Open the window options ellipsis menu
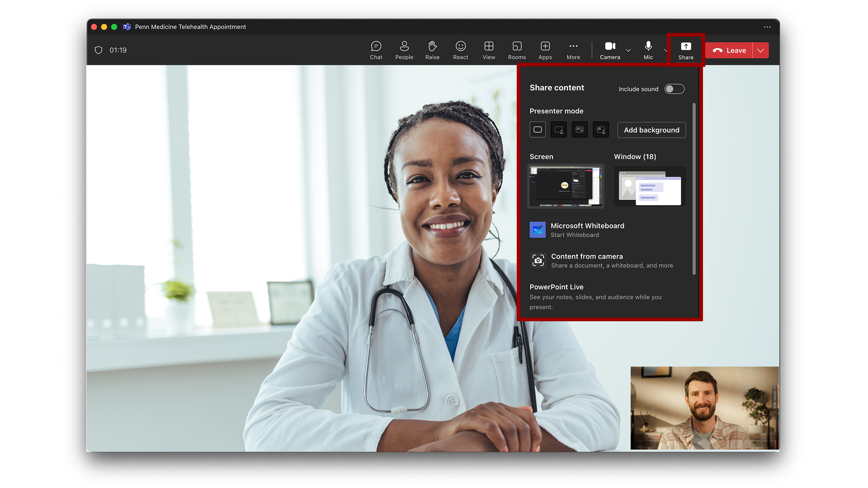 click(767, 27)
